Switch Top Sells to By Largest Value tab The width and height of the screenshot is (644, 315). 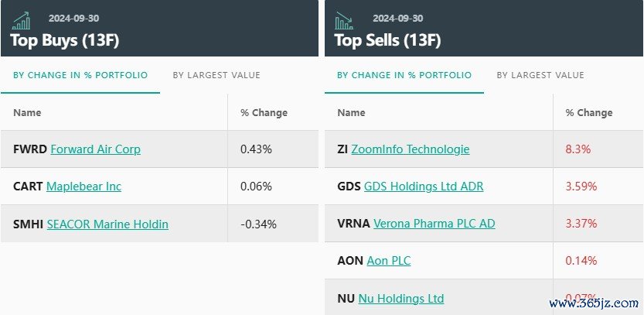[540, 75]
